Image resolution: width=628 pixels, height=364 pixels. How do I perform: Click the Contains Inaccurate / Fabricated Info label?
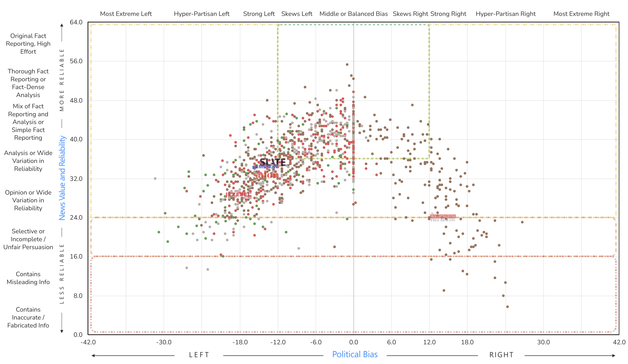(x=28, y=317)
